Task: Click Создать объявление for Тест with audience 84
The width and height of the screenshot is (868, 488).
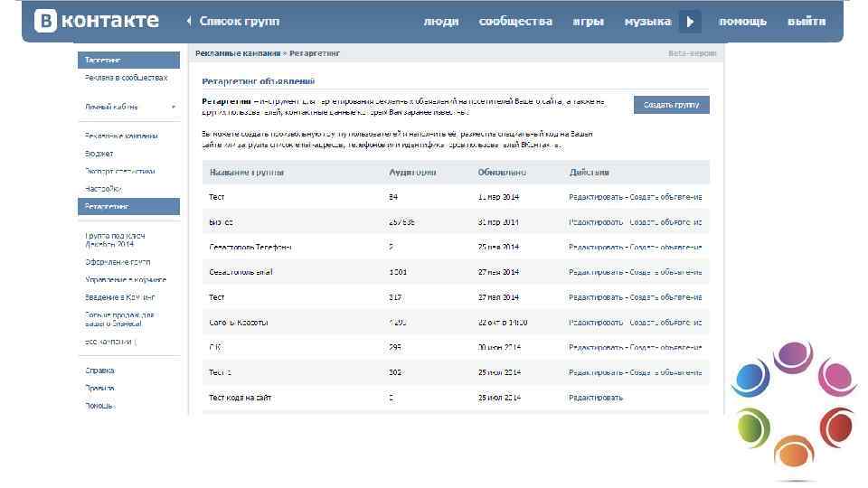Action: [x=666, y=197]
